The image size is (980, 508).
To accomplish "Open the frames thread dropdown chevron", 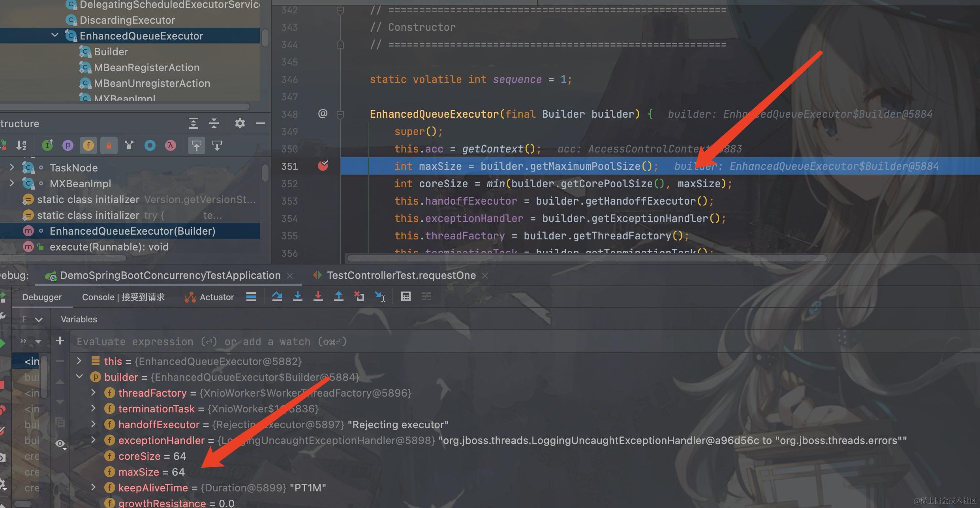I will coord(39,320).
